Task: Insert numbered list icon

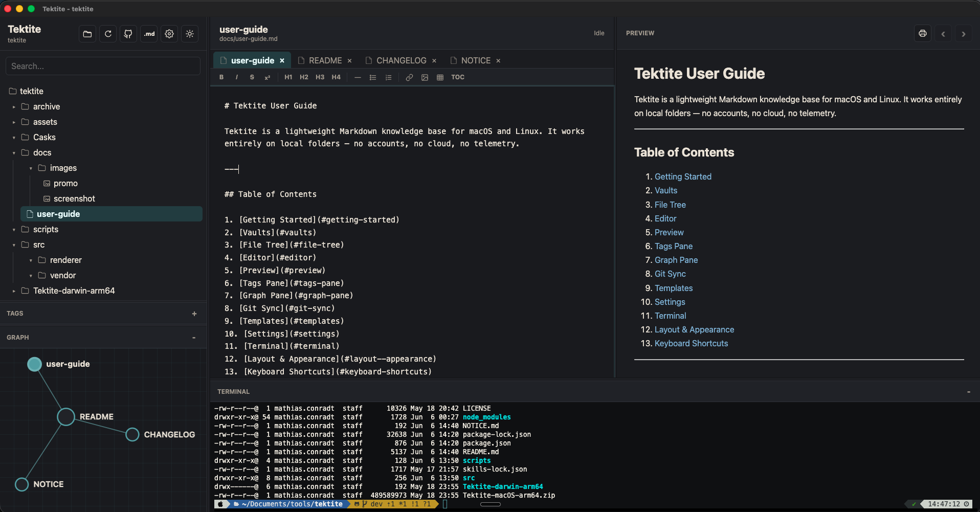Action: click(x=388, y=77)
